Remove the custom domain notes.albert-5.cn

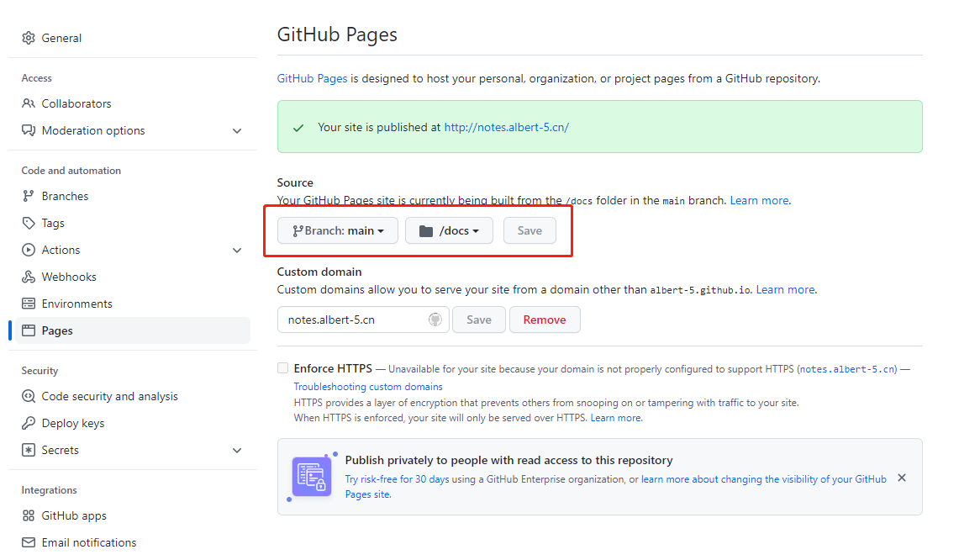[x=545, y=320]
